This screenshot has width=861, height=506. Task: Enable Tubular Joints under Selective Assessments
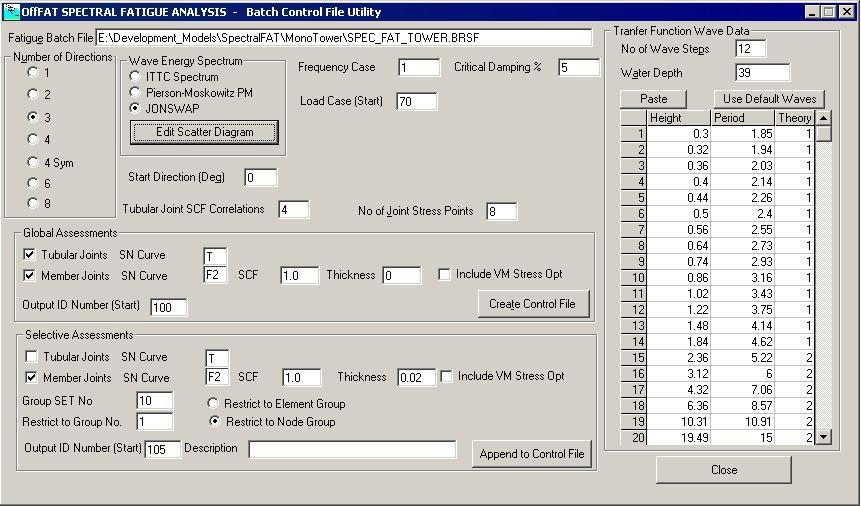click(31, 357)
